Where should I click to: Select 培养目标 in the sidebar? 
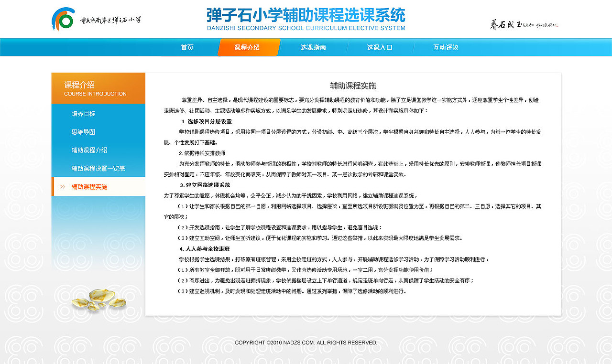[84, 113]
